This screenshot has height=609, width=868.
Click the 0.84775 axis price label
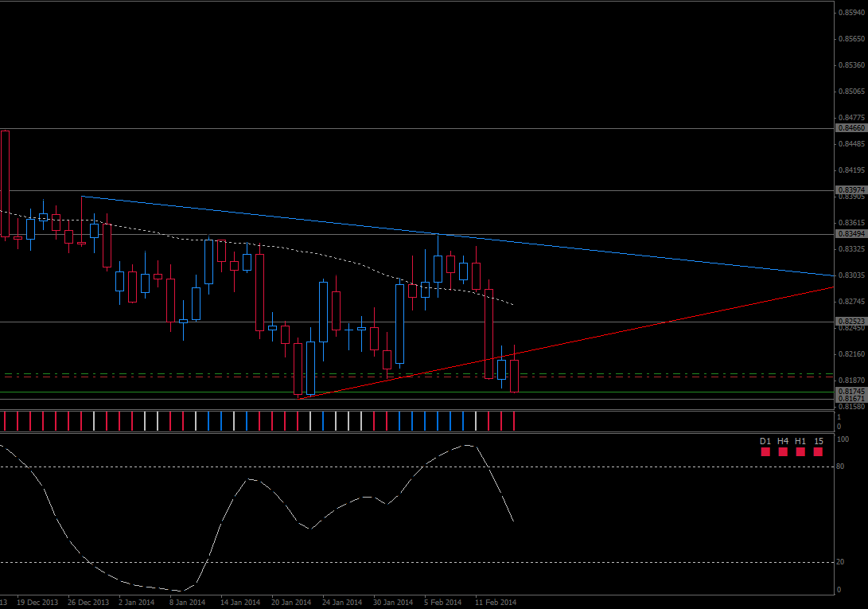[851, 118]
